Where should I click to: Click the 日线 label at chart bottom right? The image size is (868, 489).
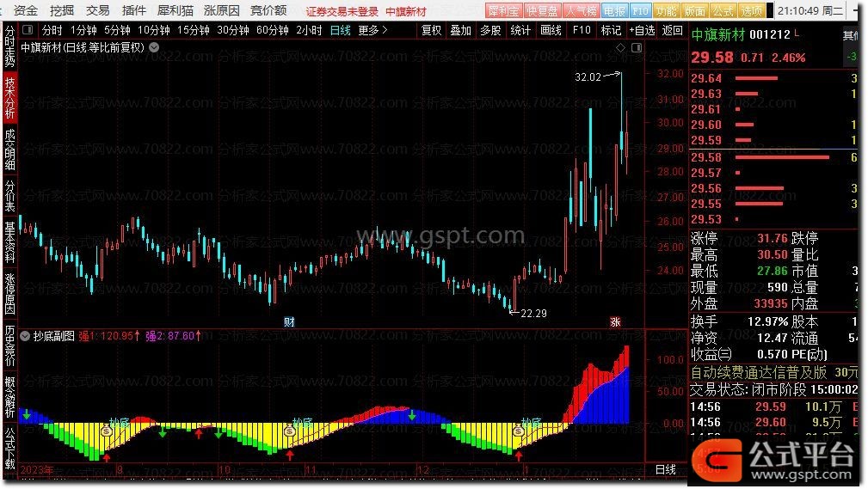pyautogui.click(x=665, y=469)
